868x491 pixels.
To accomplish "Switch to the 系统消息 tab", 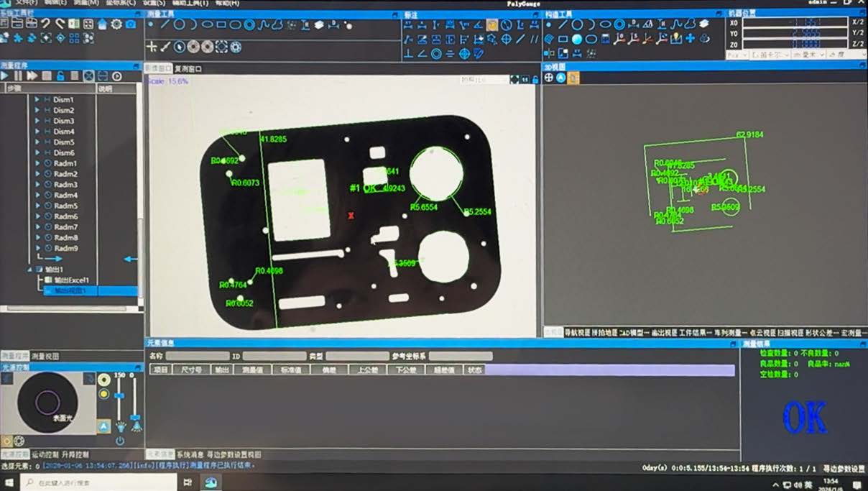I will coord(190,454).
